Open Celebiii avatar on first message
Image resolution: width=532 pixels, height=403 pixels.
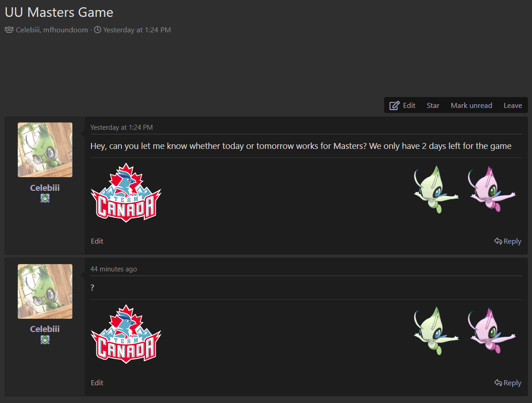click(45, 150)
